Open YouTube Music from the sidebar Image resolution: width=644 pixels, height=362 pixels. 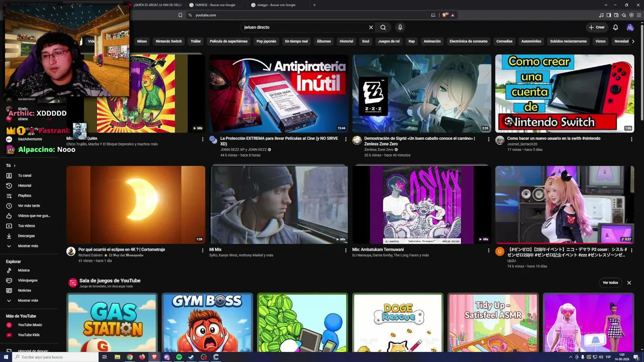30,325
